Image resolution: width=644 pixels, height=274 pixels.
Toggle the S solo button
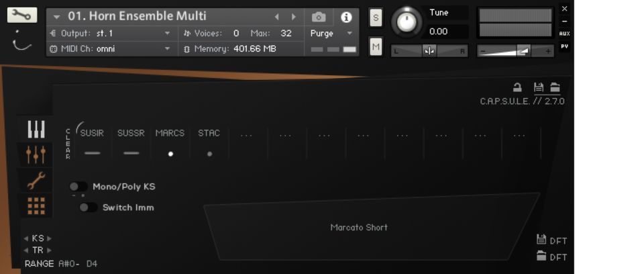click(x=376, y=17)
